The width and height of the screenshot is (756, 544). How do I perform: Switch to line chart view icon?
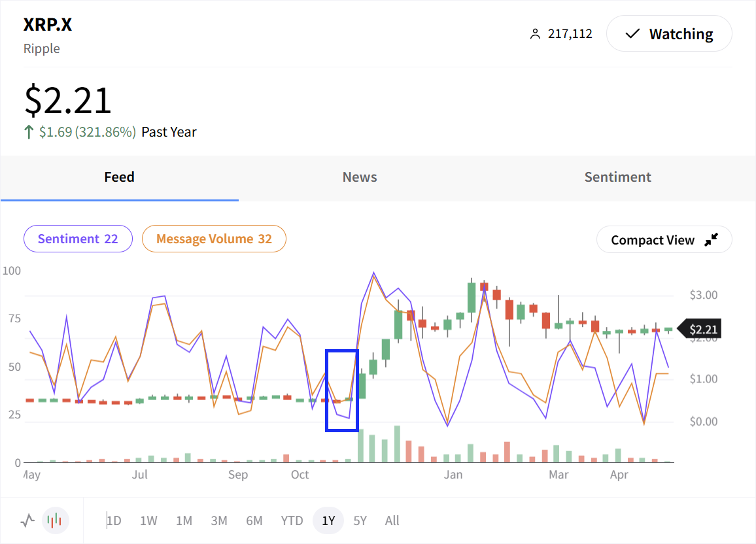(27, 520)
